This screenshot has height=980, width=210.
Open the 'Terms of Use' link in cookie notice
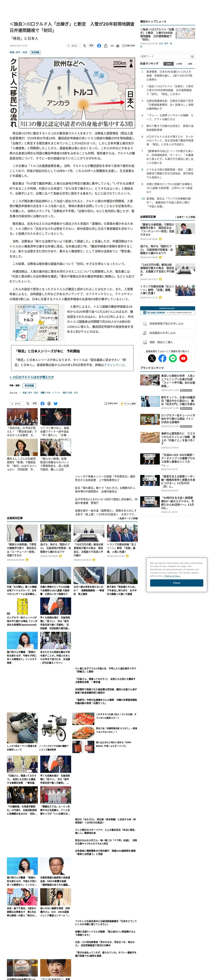coord(172,576)
